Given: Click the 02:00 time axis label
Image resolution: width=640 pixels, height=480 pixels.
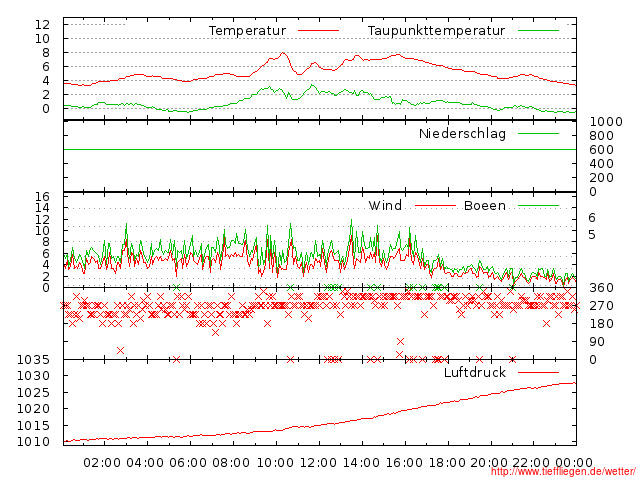Looking at the screenshot, I should (102, 463).
